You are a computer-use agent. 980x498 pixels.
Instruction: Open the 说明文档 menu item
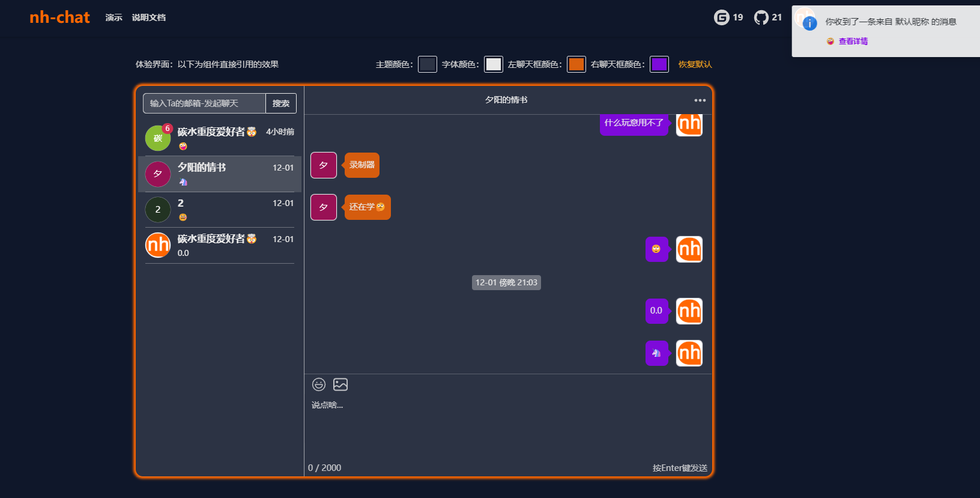tap(149, 17)
